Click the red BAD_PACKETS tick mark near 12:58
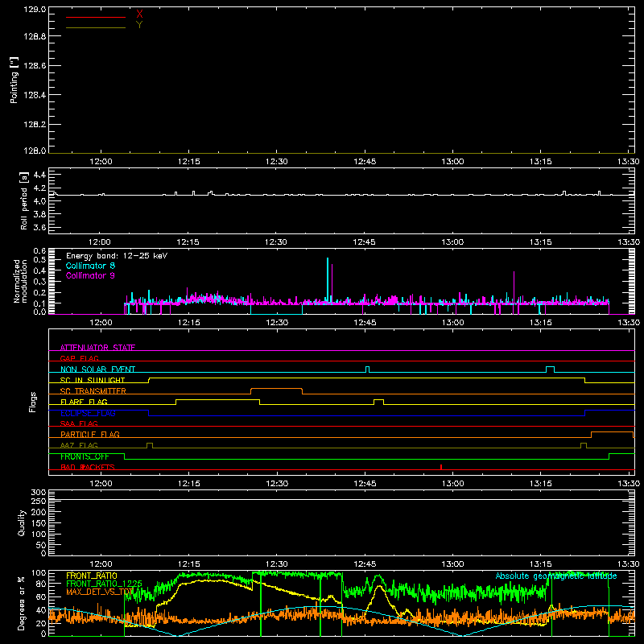The width and height of the screenshot is (644, 644). [440, 467]
